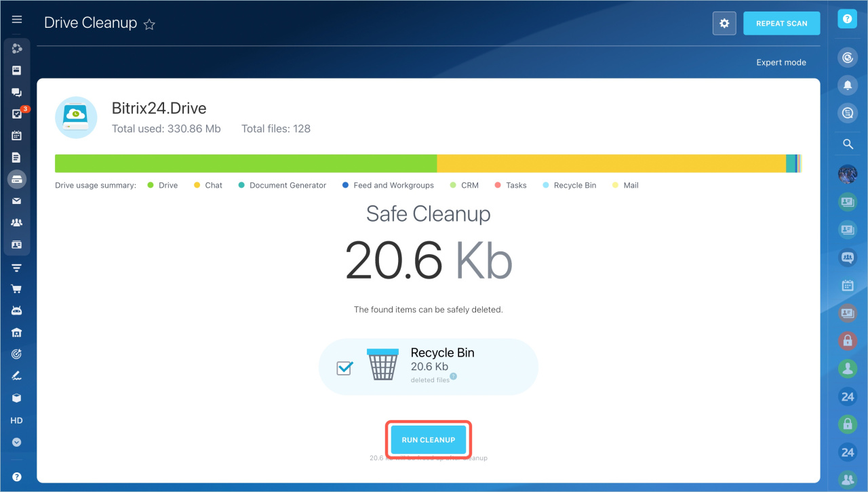Add Drive Cleanup to favorites star

point(150,24)
